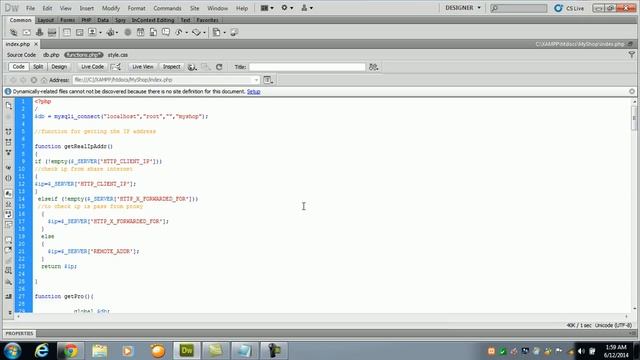Expand the Script dropdown arrow
Viewport: 640px width, 360px height.
click(x=204, y=33)
